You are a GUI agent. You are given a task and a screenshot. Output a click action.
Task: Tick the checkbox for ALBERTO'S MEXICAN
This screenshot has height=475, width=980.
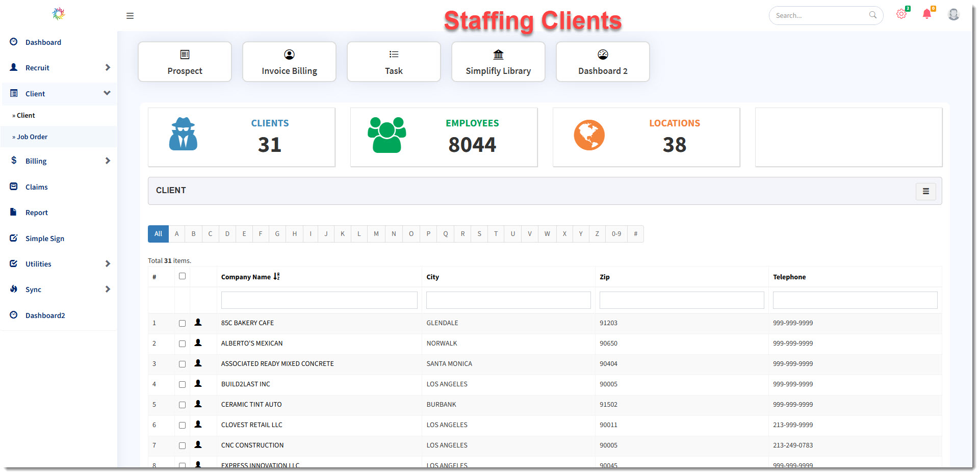pyautogui.click(x=182, y=344)
